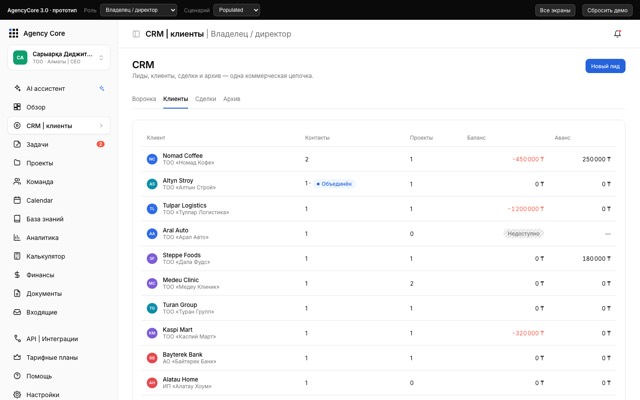This screenshot has height=400, width=640.
Task: Open Обзор in the sidebar
Action: 59,107
